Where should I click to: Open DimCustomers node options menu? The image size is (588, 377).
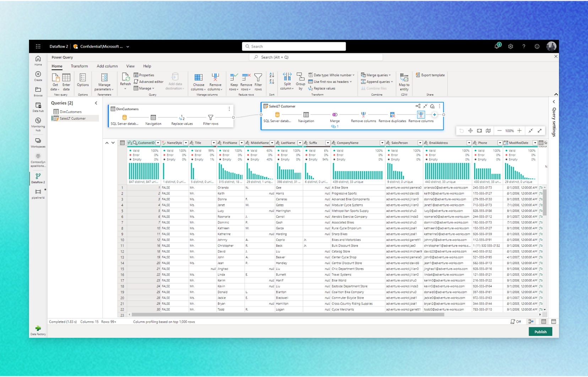(x=229, y=109)
